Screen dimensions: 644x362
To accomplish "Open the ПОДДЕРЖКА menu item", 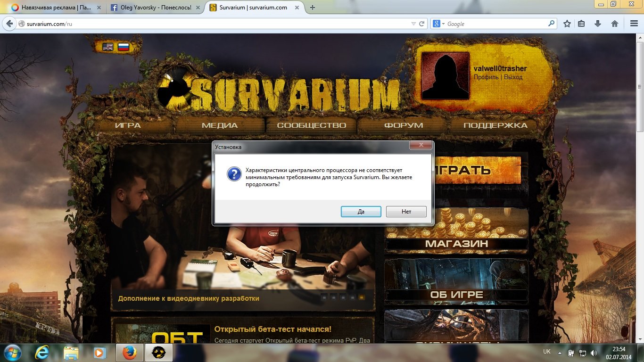I will (495, 125).
